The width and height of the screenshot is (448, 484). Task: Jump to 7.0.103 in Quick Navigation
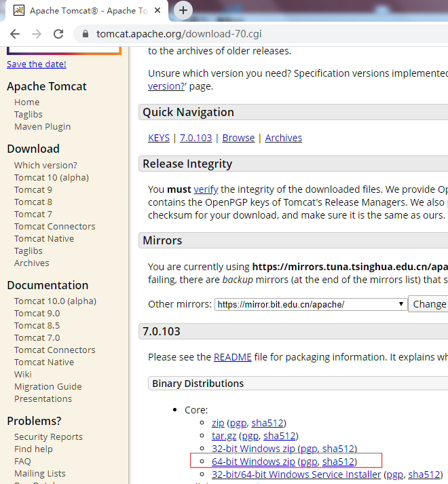tap(196, 138)
